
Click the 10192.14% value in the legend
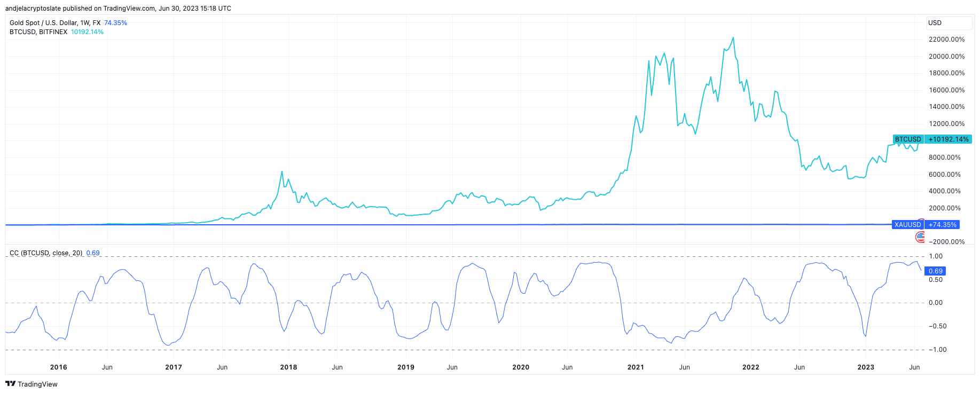[x=87, y=32]
